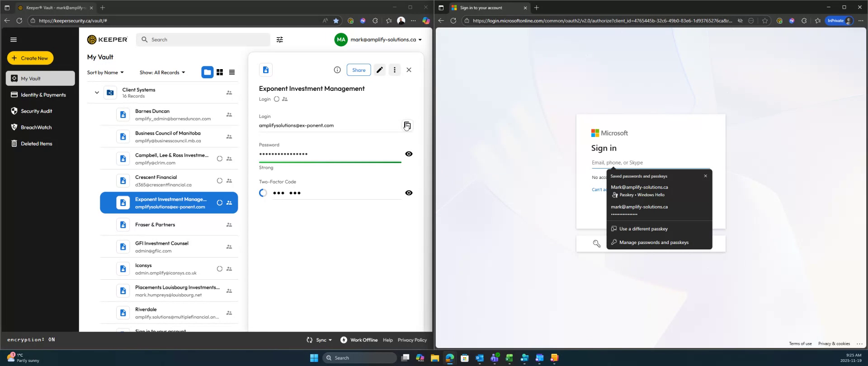Open Identity & Payments section
868x366 pixels.
click(40, 95)
